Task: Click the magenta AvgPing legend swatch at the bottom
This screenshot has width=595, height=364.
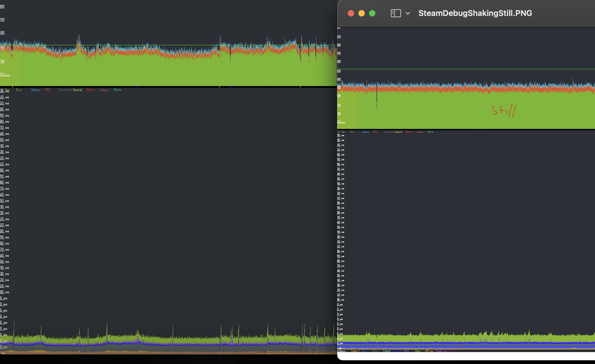Action: tap(441, 351)
